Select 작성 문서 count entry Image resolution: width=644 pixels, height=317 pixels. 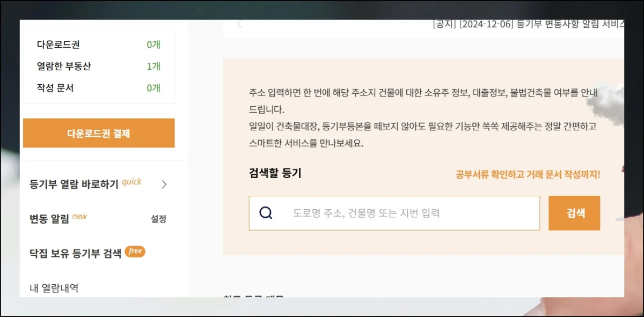pyautogui.click(x=55, y=88)
